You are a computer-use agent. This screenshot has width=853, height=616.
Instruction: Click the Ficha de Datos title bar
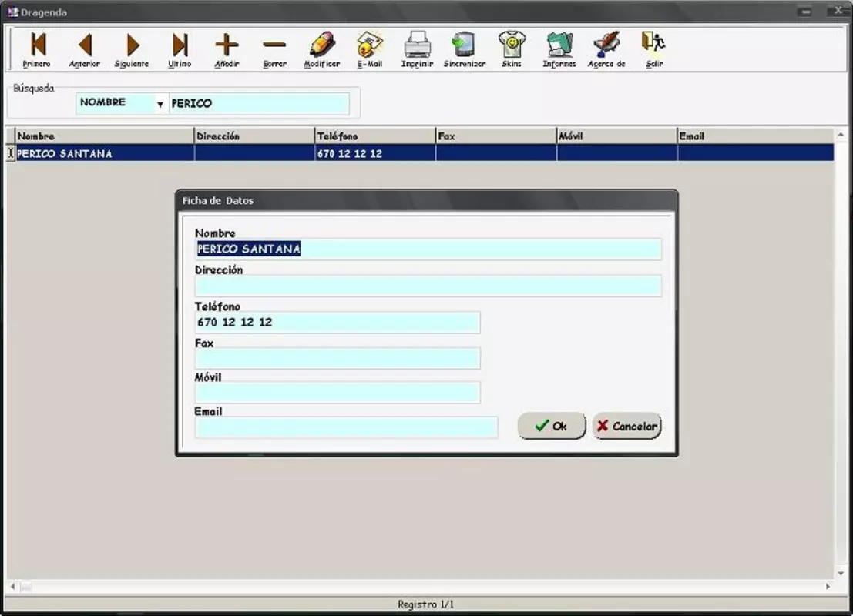tap(427, 201)
